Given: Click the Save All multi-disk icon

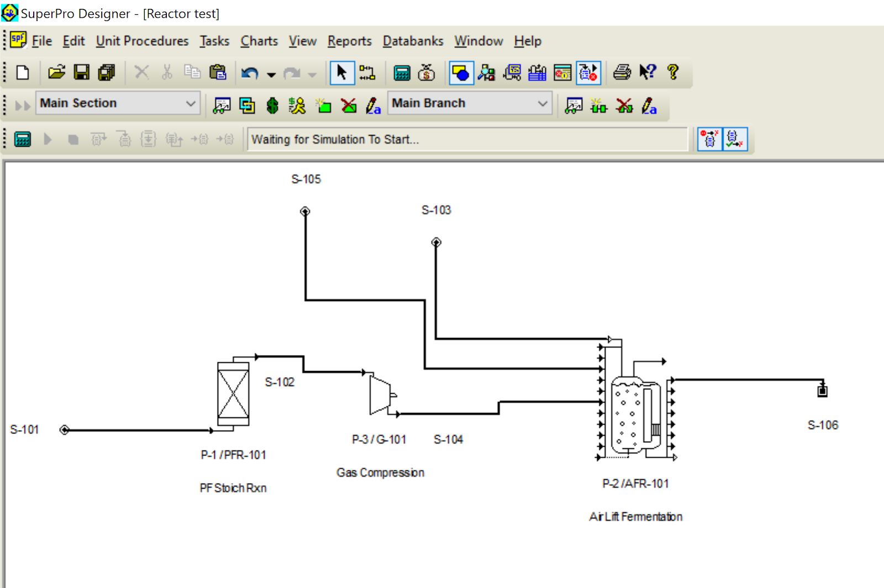Looking at the screenshot, I should tap(107, 72).
